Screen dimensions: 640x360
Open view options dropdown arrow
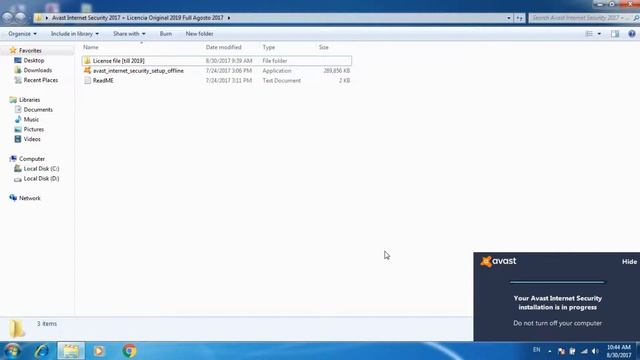coord(599,34)
